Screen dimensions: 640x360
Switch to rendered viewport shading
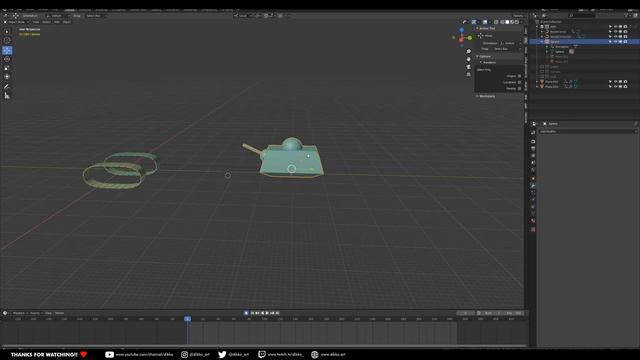point(517,22)
